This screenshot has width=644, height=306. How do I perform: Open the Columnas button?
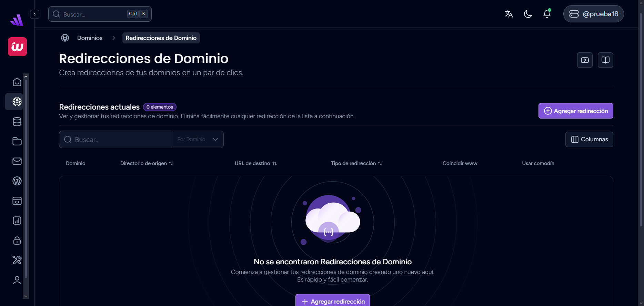[589, 139]
